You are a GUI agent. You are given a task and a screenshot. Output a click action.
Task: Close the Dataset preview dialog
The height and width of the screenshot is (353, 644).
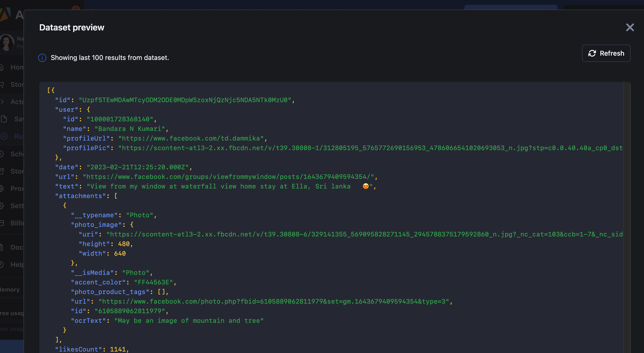click(630, 28)
